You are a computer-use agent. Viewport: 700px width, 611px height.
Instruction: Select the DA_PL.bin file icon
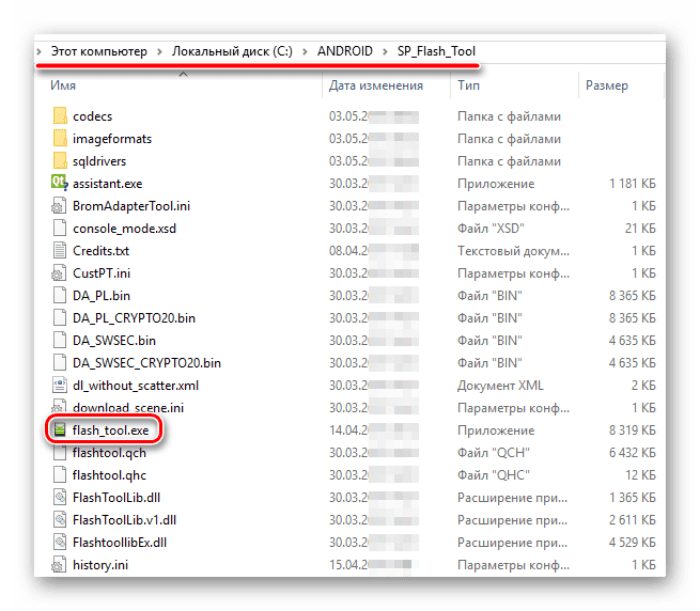[59, 295]
